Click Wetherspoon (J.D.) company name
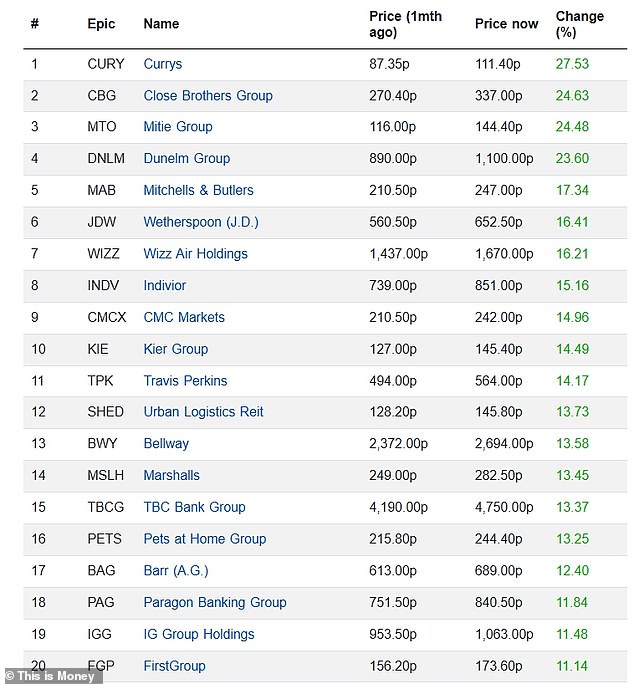The width and height of the screenshot is (634, 684). click(x=196, y=222)
